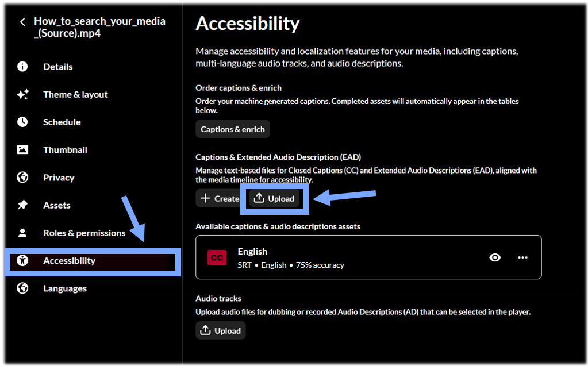The image size is (588, 366).
Task: Click the Languages globe icon
Action: 22,288
